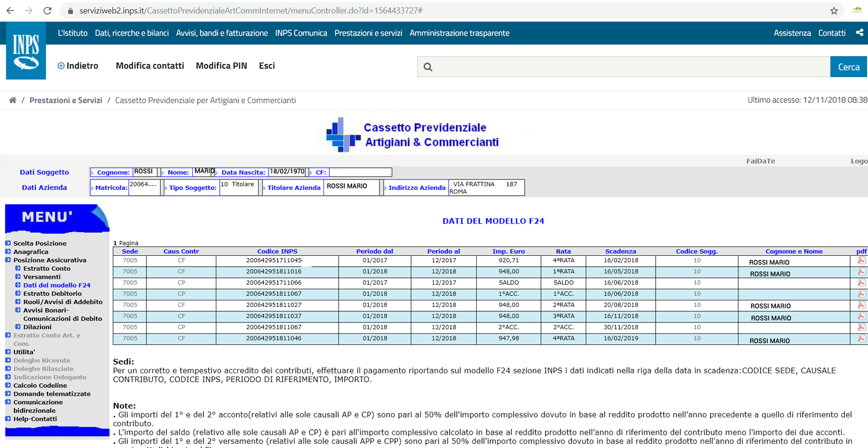Open Domande telematizzate in the menu
Viewport: 868px width, 448px height.
click(x=52, y=394)
